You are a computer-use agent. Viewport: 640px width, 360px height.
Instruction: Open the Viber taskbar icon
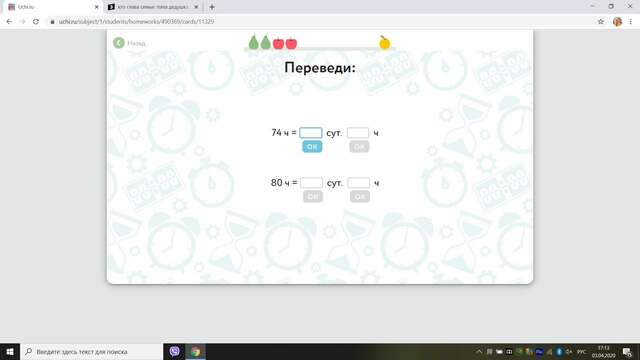click(x=174, y=351)
